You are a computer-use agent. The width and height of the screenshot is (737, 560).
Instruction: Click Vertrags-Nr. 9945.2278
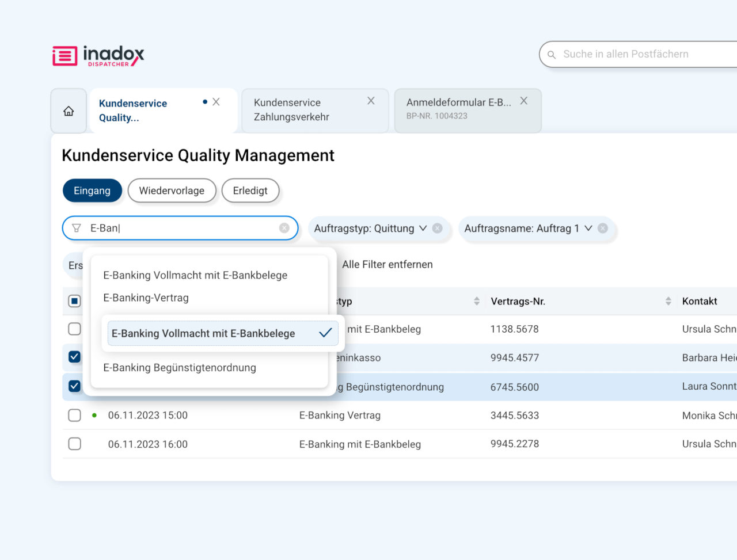(x=515, y=444)
